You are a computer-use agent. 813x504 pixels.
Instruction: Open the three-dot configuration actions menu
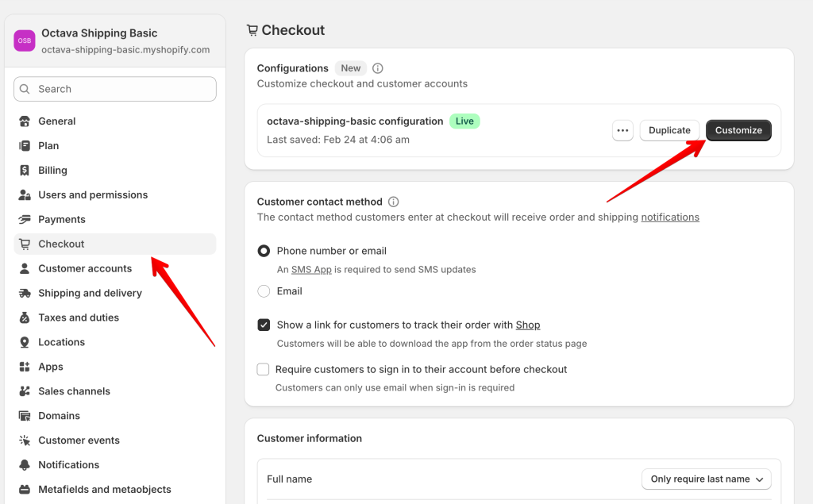pyautogui.click(x=622, y=130)
